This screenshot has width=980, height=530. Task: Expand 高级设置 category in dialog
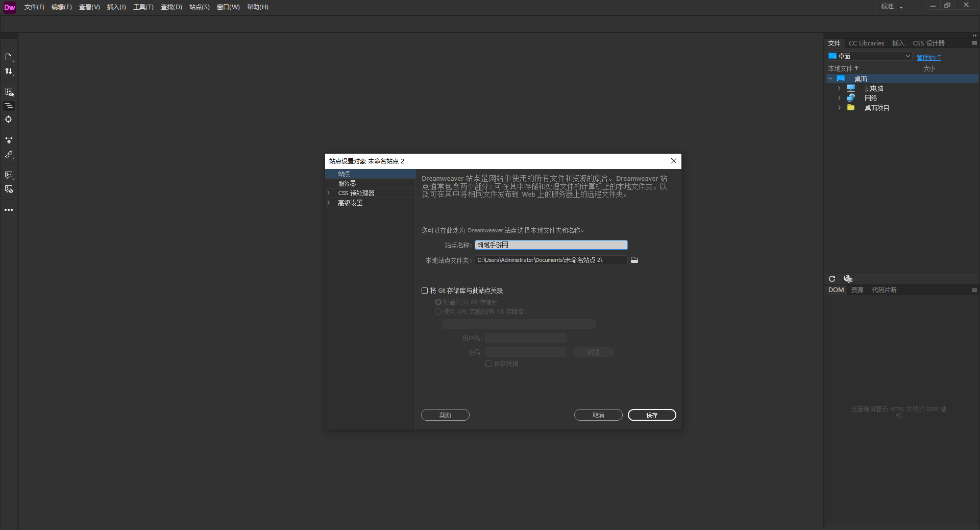tap(329, 203)
